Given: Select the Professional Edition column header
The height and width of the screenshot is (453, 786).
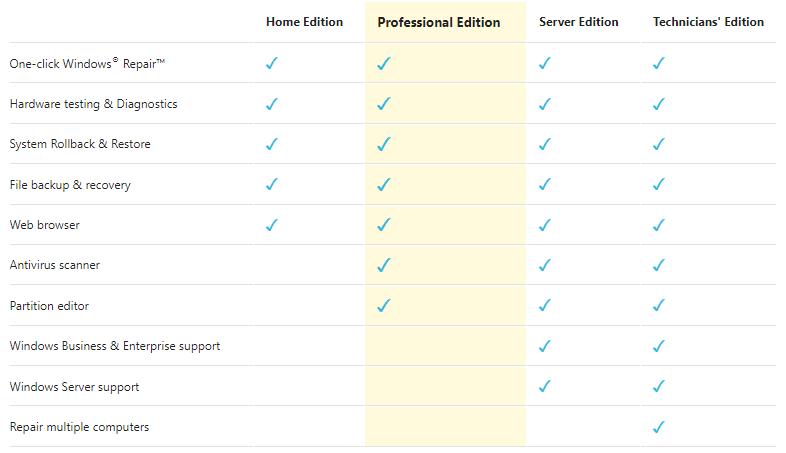Looking at the screenshot, I should tap(438, 22).
